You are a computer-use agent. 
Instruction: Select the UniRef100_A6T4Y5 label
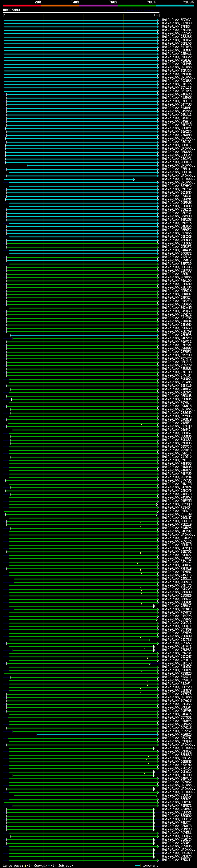pos(177,91)
